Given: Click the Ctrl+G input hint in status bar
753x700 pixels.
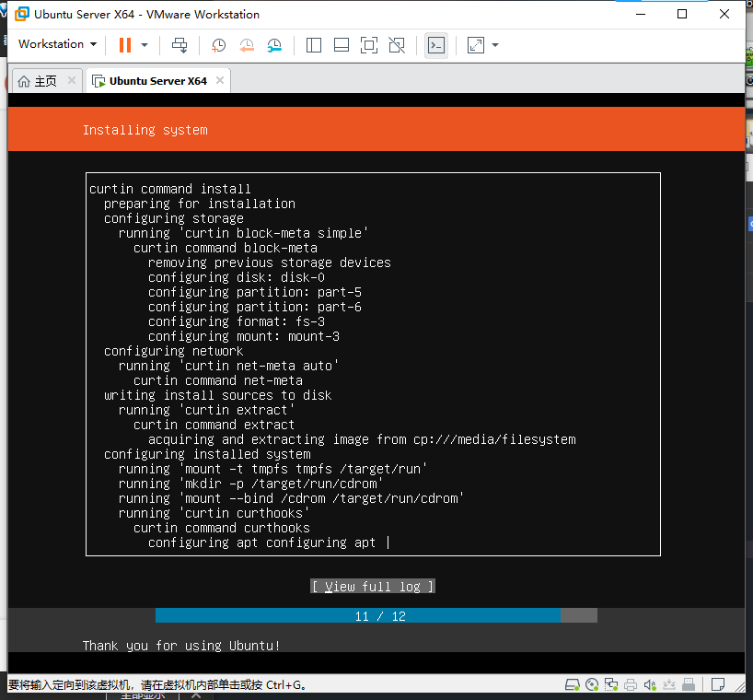Looking at the screenshot, I should (x=157, y=684).
